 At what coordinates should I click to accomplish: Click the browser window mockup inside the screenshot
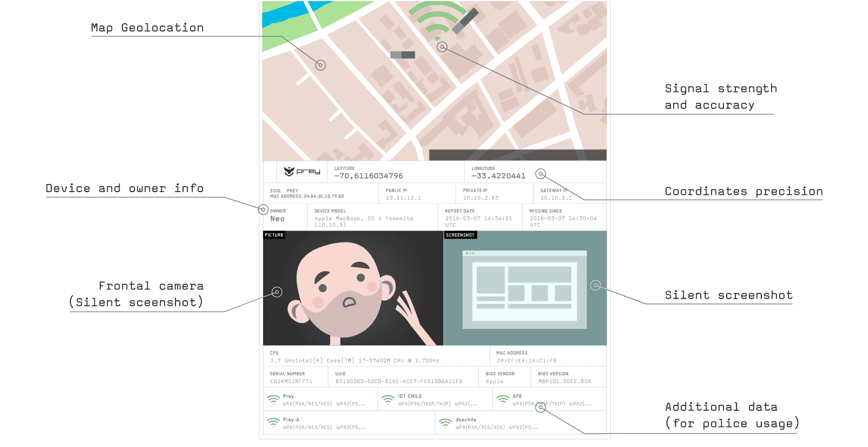click(x=525, y=290)
